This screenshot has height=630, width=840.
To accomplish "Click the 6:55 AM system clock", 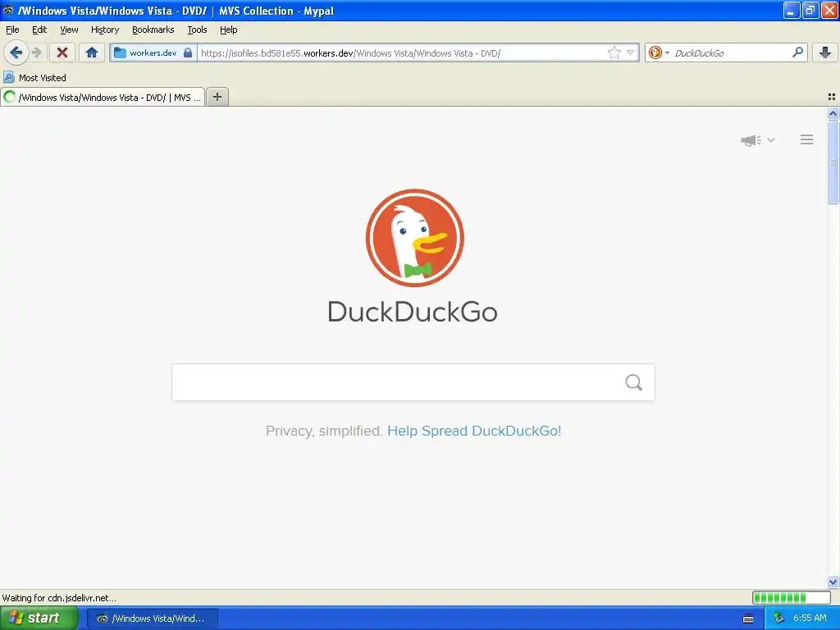I will click(810, 619).
